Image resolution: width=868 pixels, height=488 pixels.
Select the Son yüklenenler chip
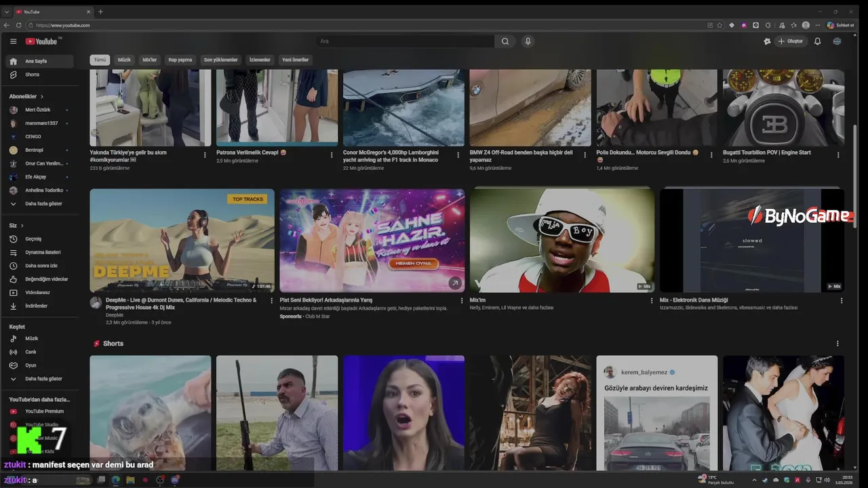221,60
